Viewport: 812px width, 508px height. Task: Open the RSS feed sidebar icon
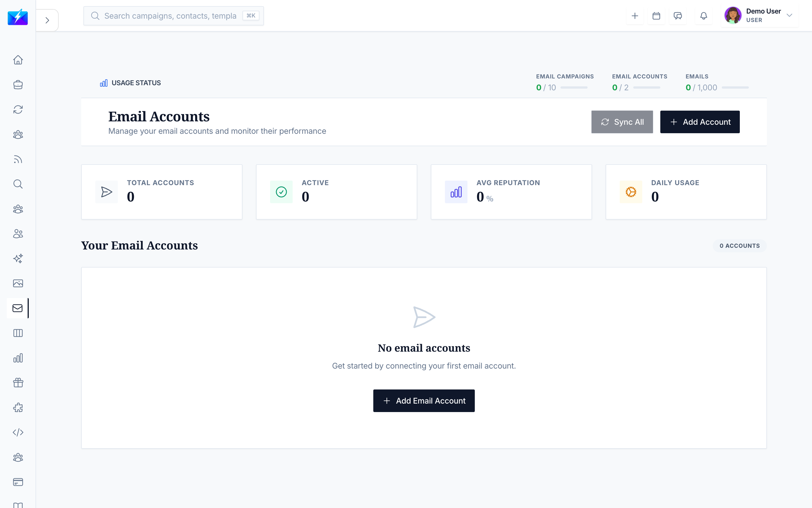(x=18, y=159)
